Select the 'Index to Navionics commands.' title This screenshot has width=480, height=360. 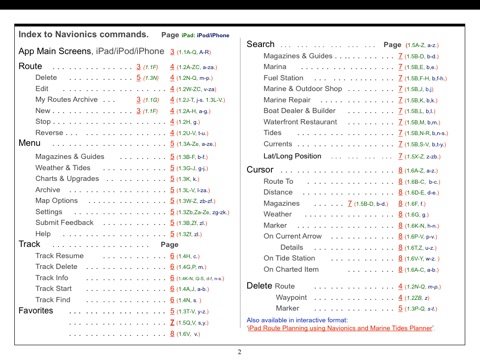pyautogui.click(x=83, y=34)
